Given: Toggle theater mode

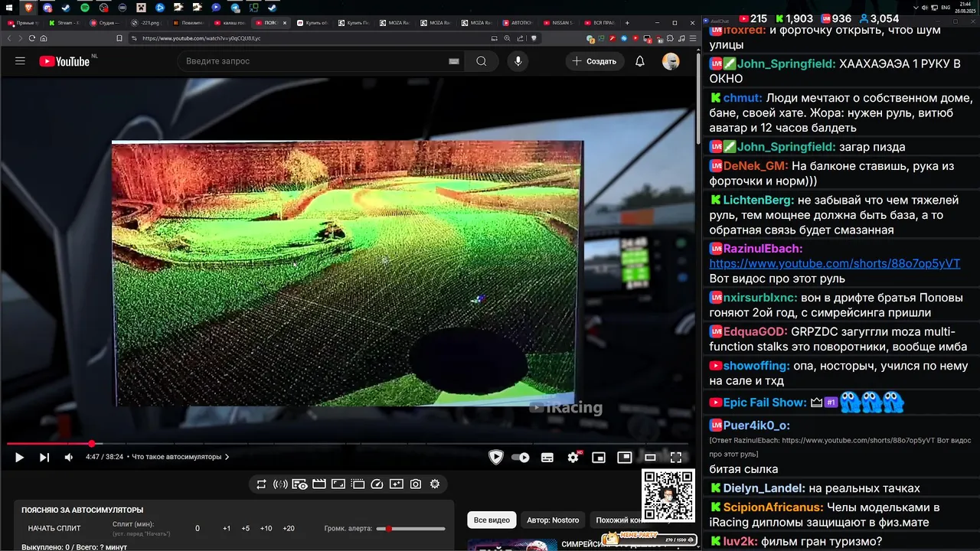Looking at the screenshot, I should (650, 457).
